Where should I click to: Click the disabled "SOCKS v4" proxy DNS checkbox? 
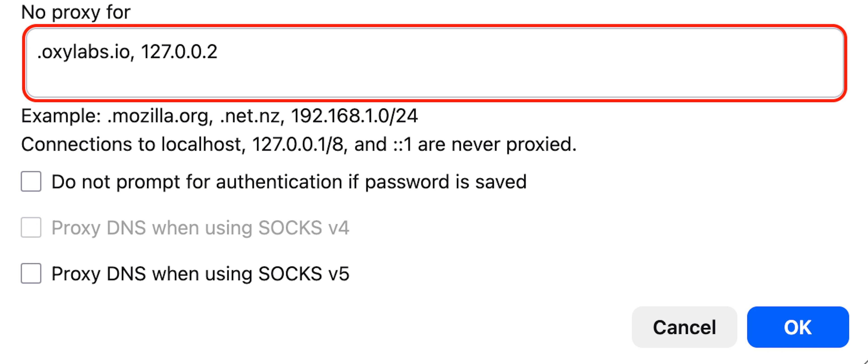point(31,227)
